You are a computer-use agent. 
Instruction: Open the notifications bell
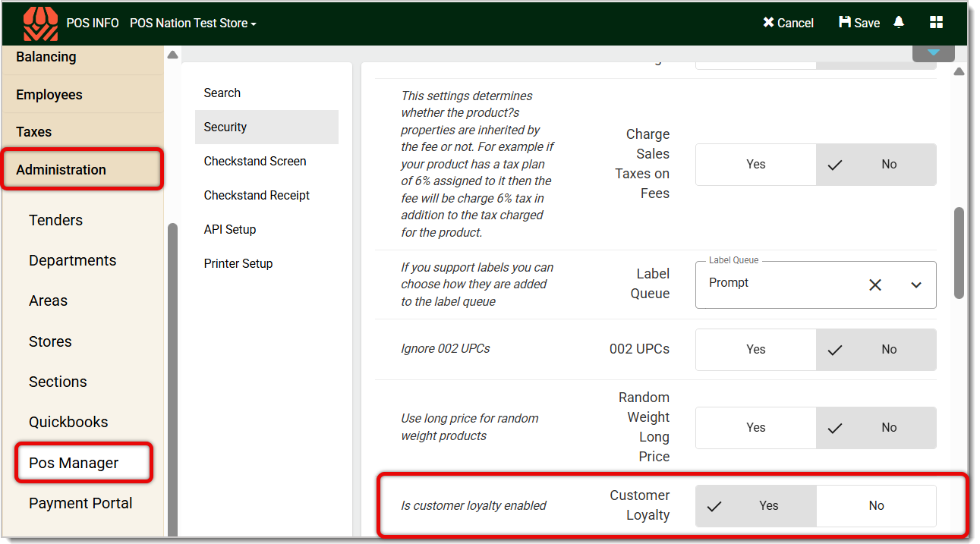(899, 22)
